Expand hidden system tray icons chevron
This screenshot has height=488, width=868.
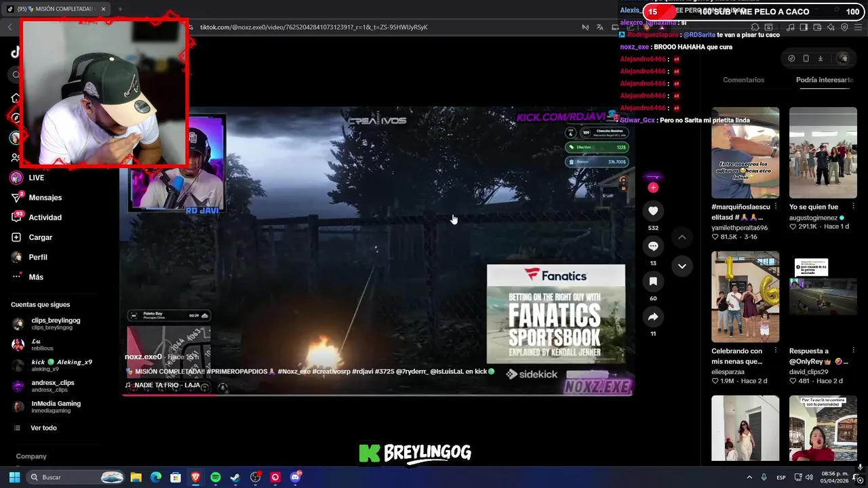click(749, 477)
